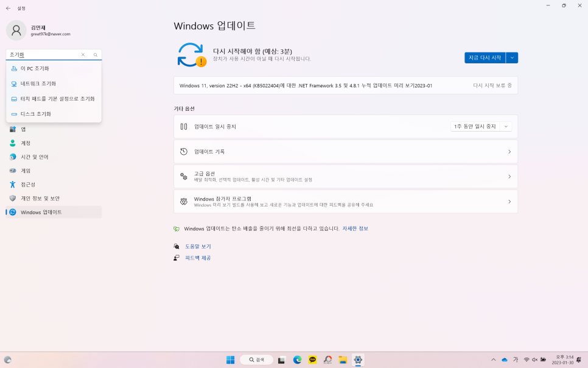Click the user profile avatar picture
This screenshot has height=368, width=588.
tap(16, 30)
